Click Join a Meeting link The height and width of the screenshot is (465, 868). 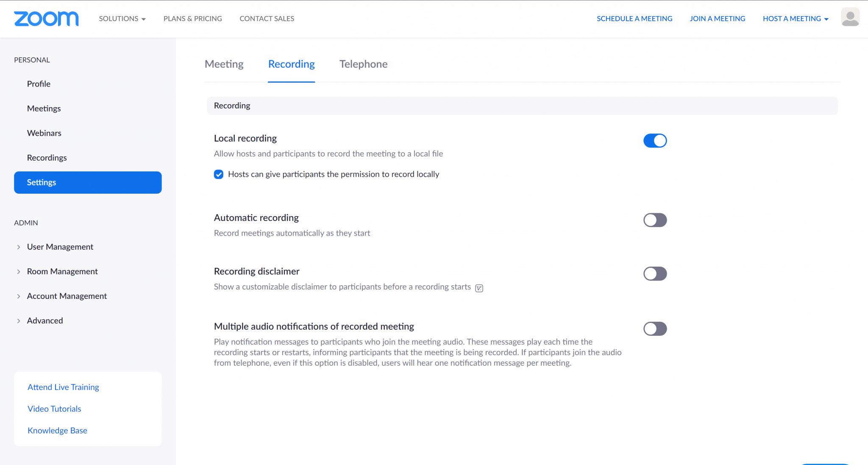pyautogui.click(x=717, y=19)
